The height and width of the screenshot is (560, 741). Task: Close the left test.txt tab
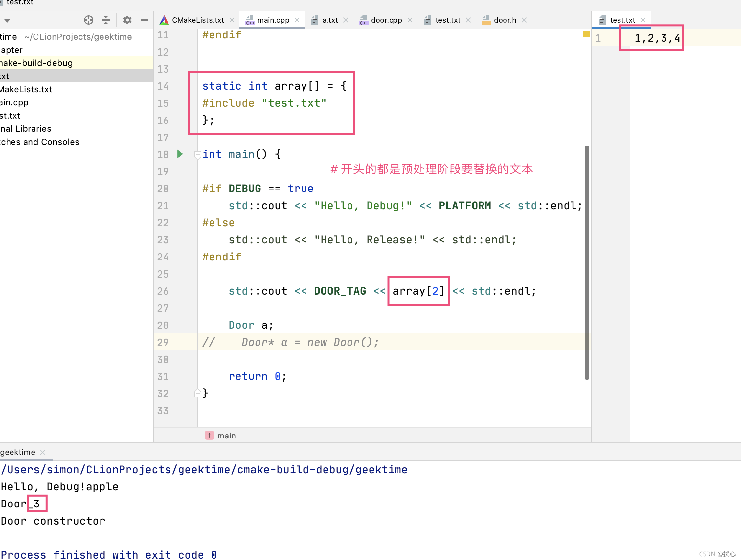coord(468,20)
